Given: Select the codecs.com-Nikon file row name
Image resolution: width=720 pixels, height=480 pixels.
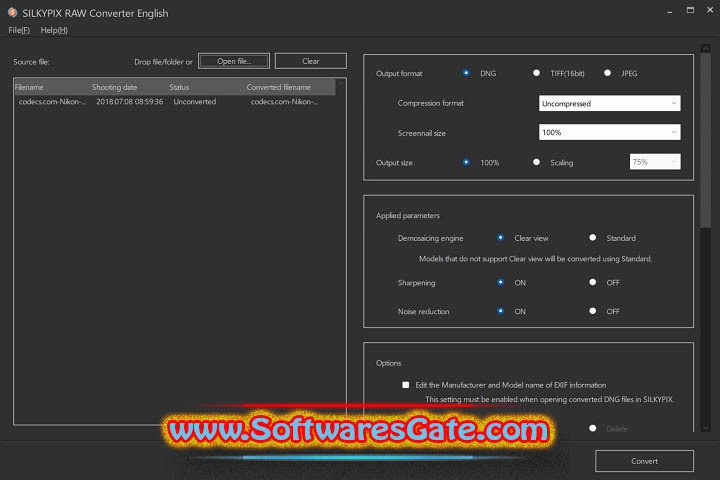Looking at the screenshot, I should [x=52, y=102].
